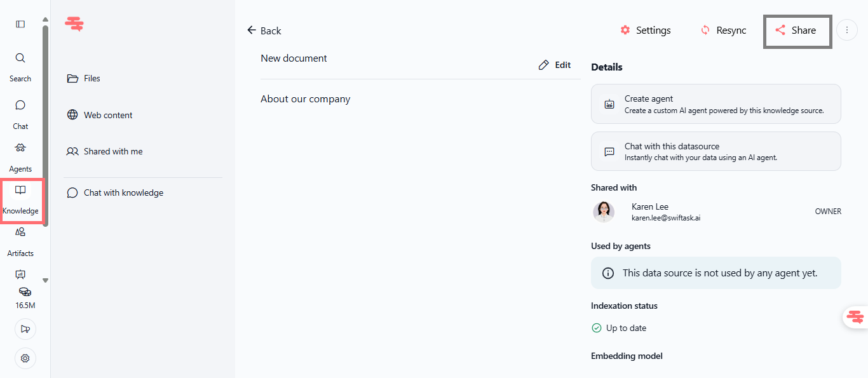Open the Artifacts section
868x378 pixels.
(20, 233)
